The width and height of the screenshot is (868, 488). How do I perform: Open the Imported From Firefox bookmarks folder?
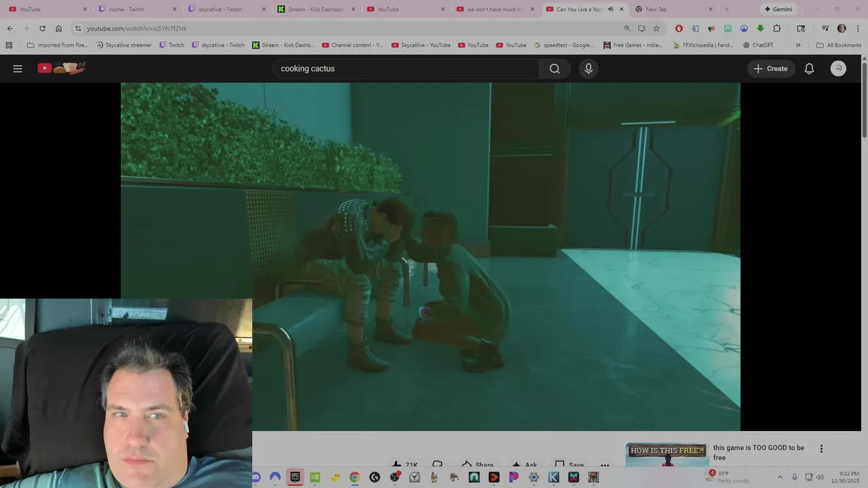click(57, 45)
